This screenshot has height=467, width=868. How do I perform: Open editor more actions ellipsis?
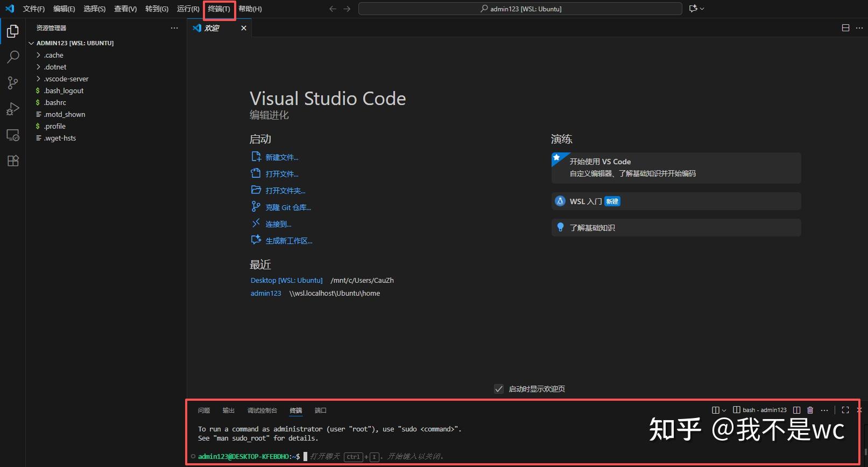point(859,28)
